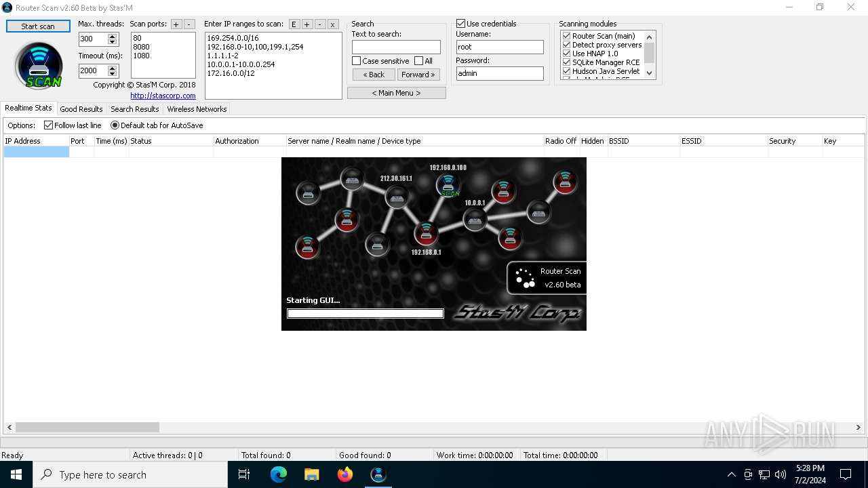Remove a scan port with minus button

[x=189, y=24]
